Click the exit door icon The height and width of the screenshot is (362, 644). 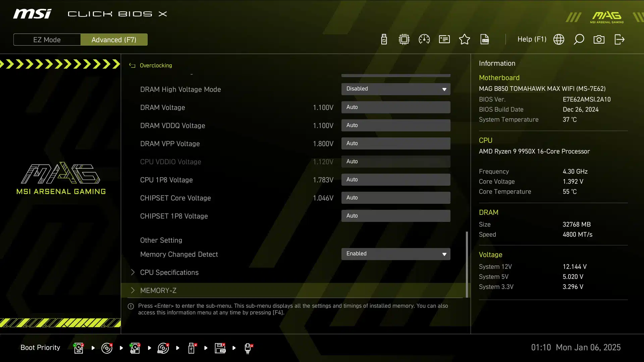(619, 40)
